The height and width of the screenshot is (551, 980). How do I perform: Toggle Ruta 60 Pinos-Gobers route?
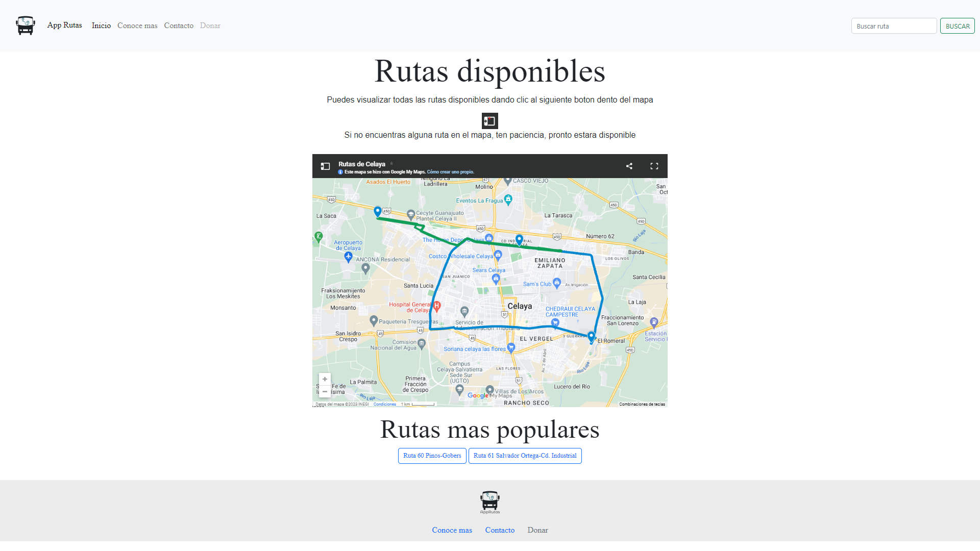tap(432, 456)
